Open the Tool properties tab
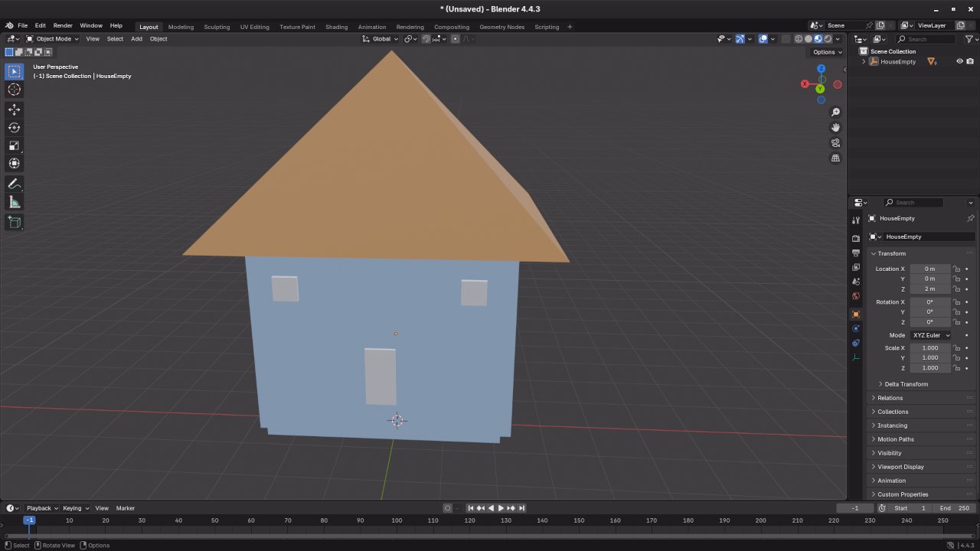This screenshot has height=551, width=980. pos(856,220)
